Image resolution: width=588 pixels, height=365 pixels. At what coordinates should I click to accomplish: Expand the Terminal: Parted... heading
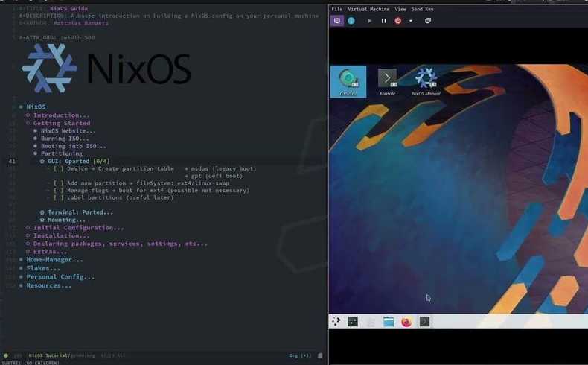[80, 212]
